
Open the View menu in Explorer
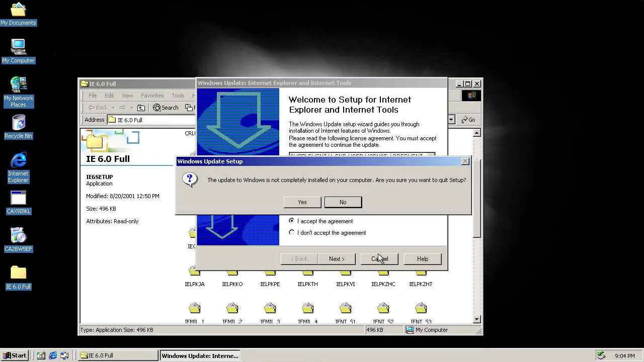point(127,96)
